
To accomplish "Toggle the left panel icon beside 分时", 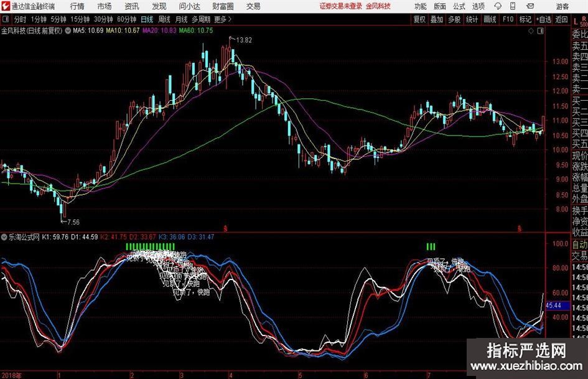I will (5, 19).
